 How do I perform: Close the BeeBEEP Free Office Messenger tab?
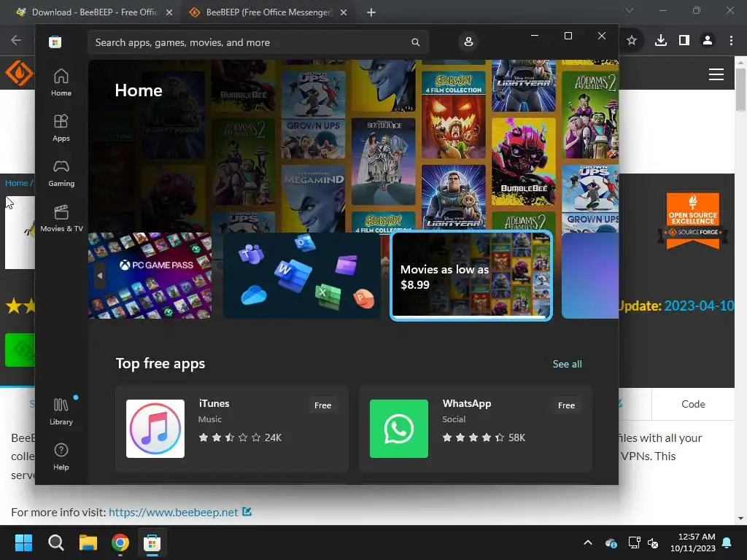[344, 13]
